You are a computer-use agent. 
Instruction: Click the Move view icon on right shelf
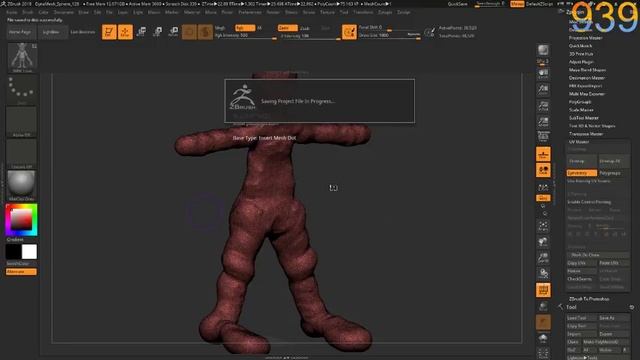coord(543,242)
